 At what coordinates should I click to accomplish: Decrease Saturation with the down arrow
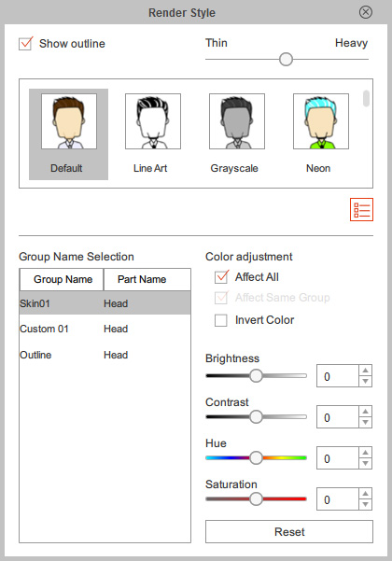tap(365, 504)
